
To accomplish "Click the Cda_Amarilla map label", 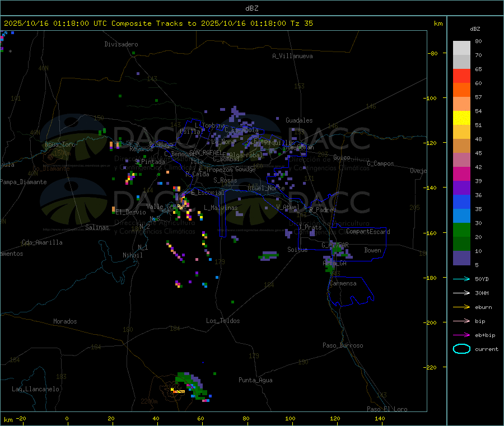I will coord(42,242).
